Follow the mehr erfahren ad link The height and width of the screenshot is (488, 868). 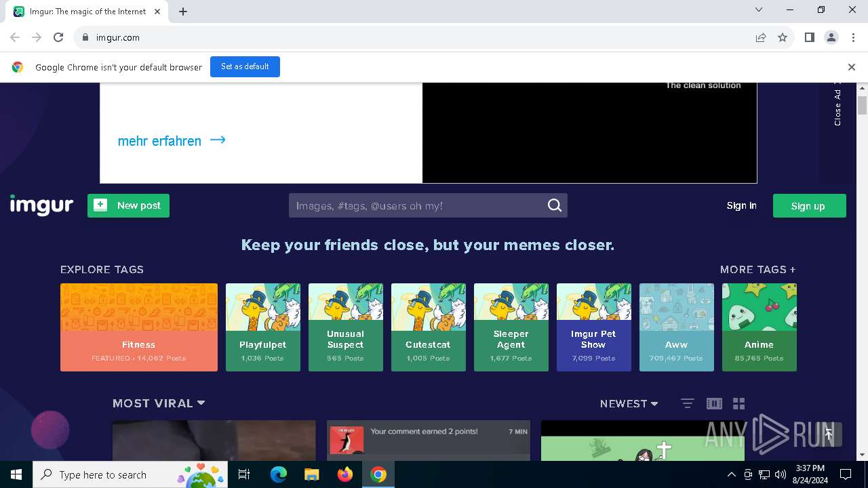(172, 141)
